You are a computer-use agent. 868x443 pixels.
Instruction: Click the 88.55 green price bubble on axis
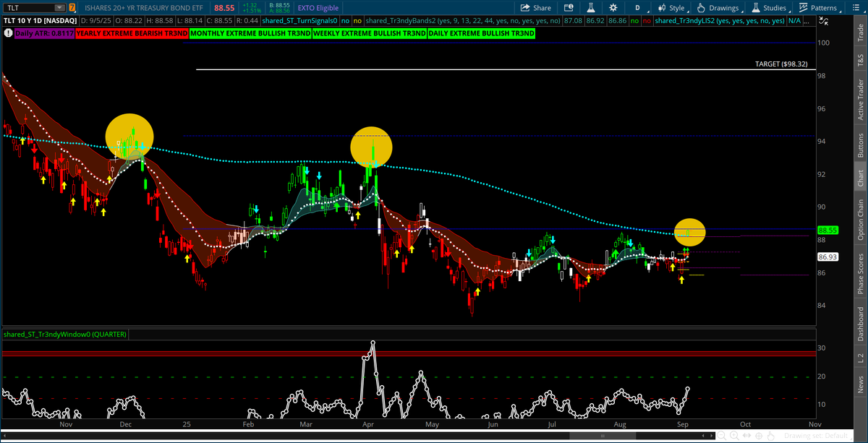click(827, 230)
